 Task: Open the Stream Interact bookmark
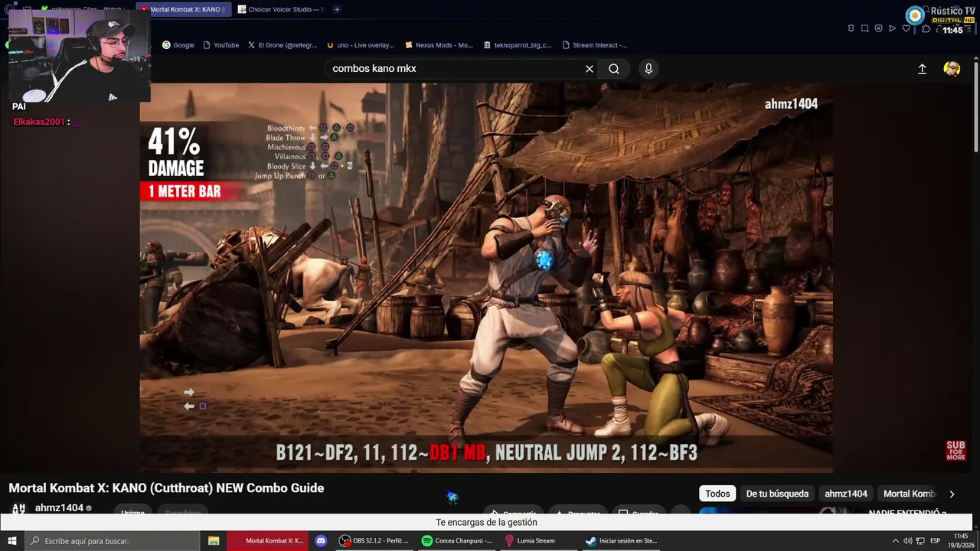point(595,45)
